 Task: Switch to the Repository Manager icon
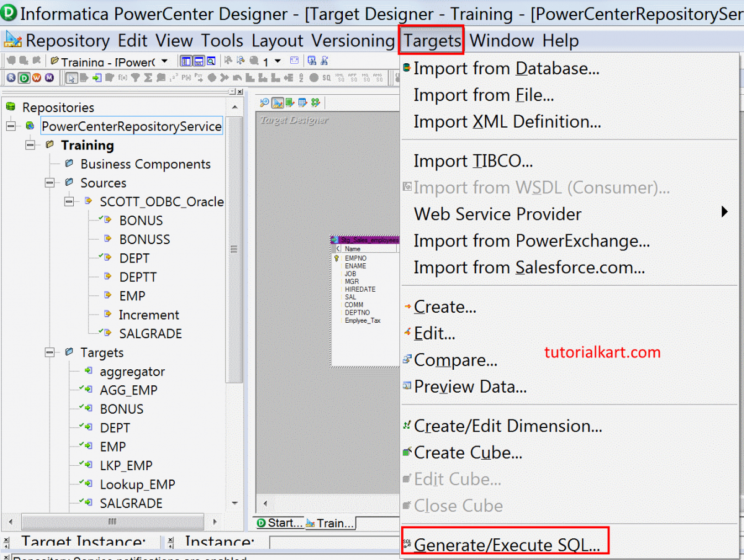pos(10,77)
